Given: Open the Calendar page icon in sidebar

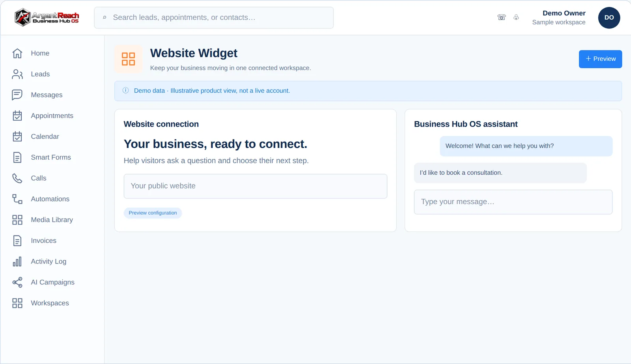Looking at the screenshot, I should pyautogui.click(x=17, y=136).
